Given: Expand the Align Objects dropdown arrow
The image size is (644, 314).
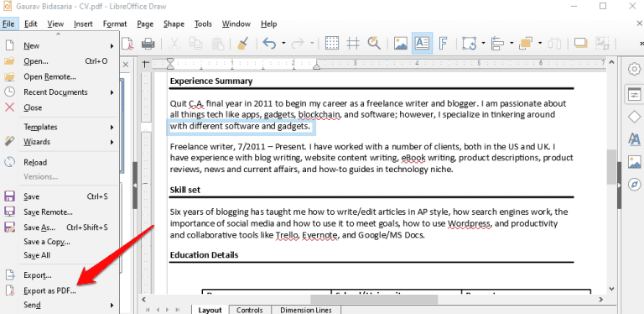Looking at the screenshot, I should (x=512, y=43).
